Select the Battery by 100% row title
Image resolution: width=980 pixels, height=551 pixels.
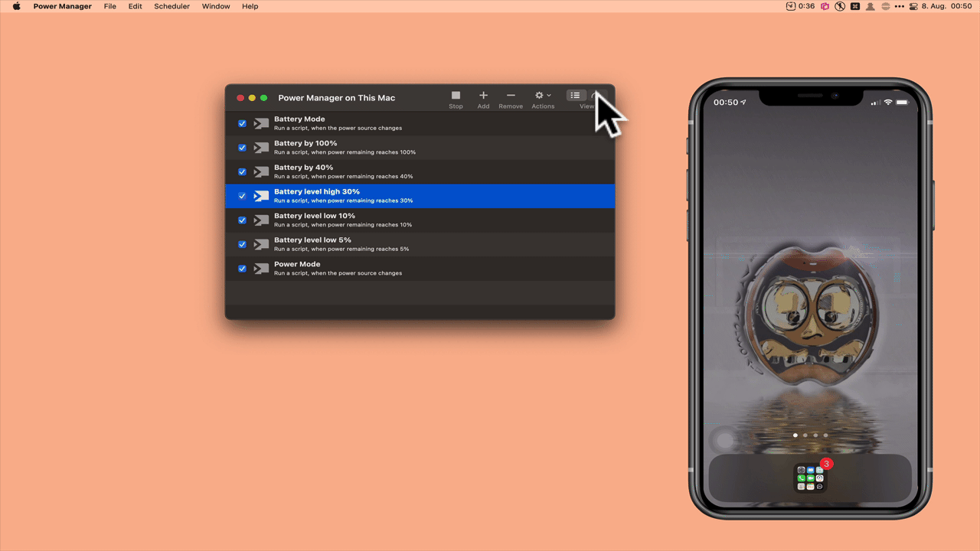(305, 143)
